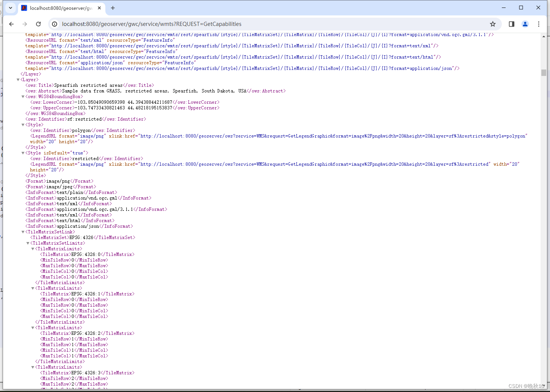Image resolution: width=550 pixels, height=392 pixels.
Task: Click the browser forward arrow
Action: coord(25,24)
